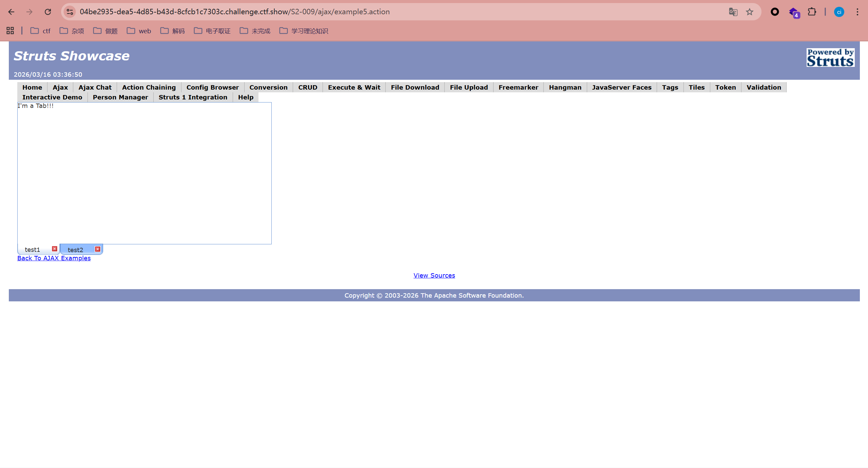Expand the 电子取证 bookmarks folder
Viewport: 868px width, 468px height.
click(212, 31)
